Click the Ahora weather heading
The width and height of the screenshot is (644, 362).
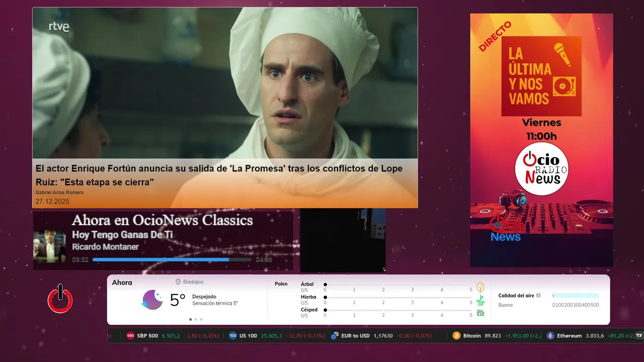pos(122,283)
